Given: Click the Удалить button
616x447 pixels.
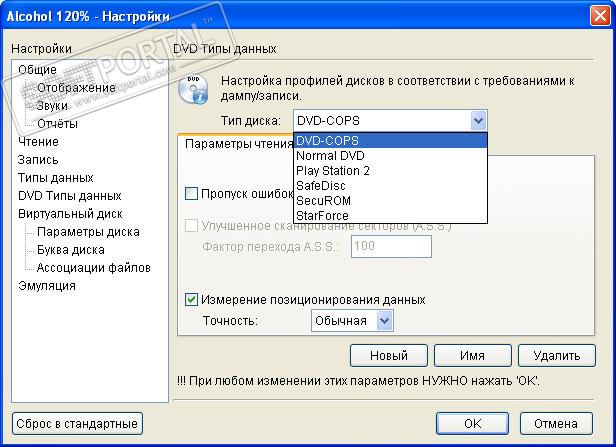Looking at the screenshot, I should click(x=557, y=355).
